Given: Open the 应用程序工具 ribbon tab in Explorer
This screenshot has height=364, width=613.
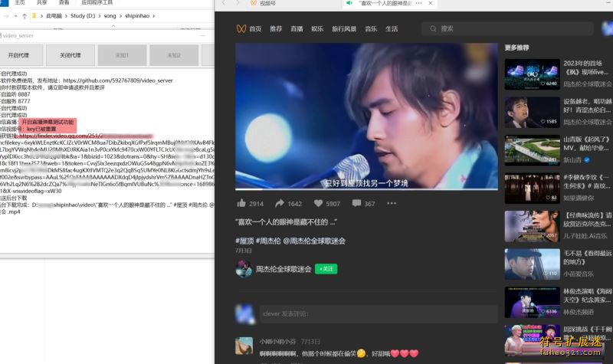Looking at the screenshot, I should pyautogui.click(x=97, y=2).
